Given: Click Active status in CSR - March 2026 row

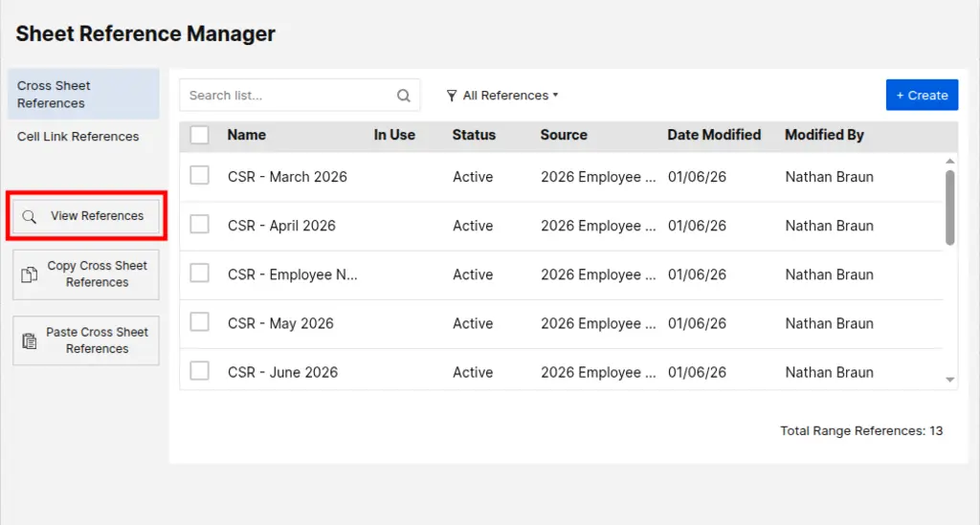Looking at the screenshot, I should [473, 177].
